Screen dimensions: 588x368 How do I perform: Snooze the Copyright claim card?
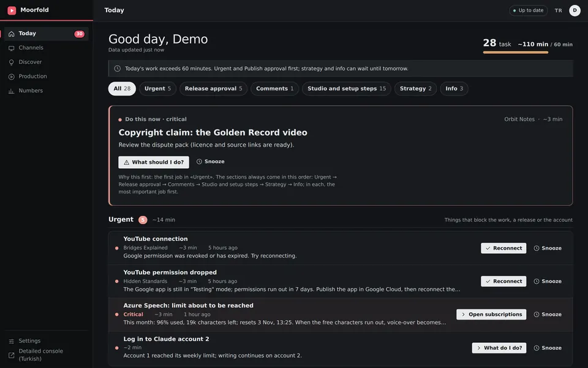click(x=210, y=161)
